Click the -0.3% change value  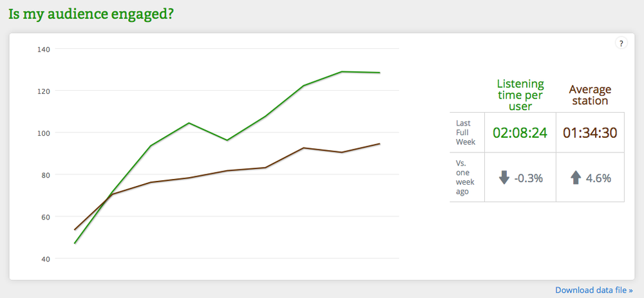[x=529, y=178]
